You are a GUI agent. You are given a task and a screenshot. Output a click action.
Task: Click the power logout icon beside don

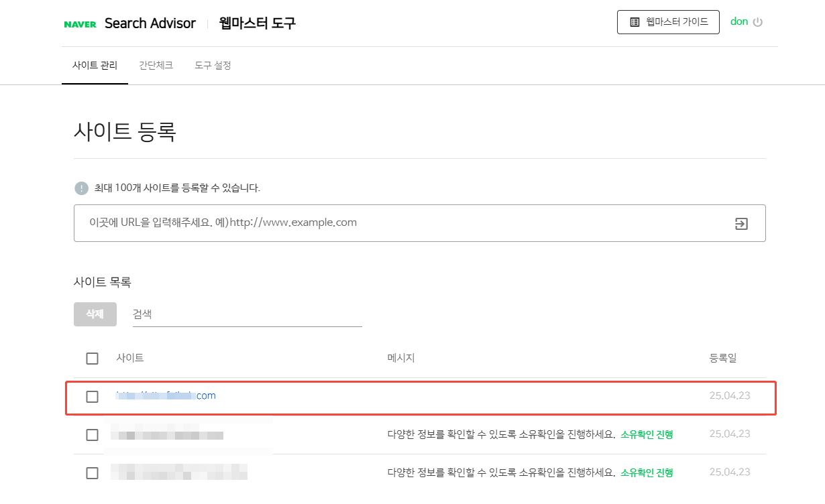click(x=758, y=22)
